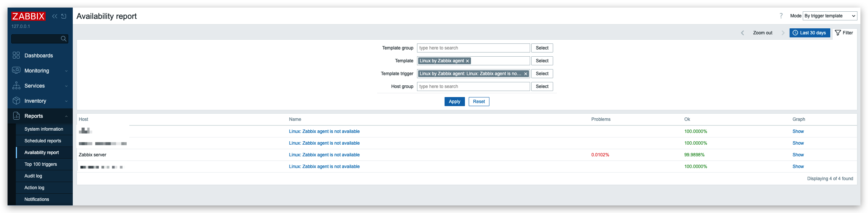This screenshot has height=213, width=868.
Task: Click Select next to Template
Action: coord(542,61)
